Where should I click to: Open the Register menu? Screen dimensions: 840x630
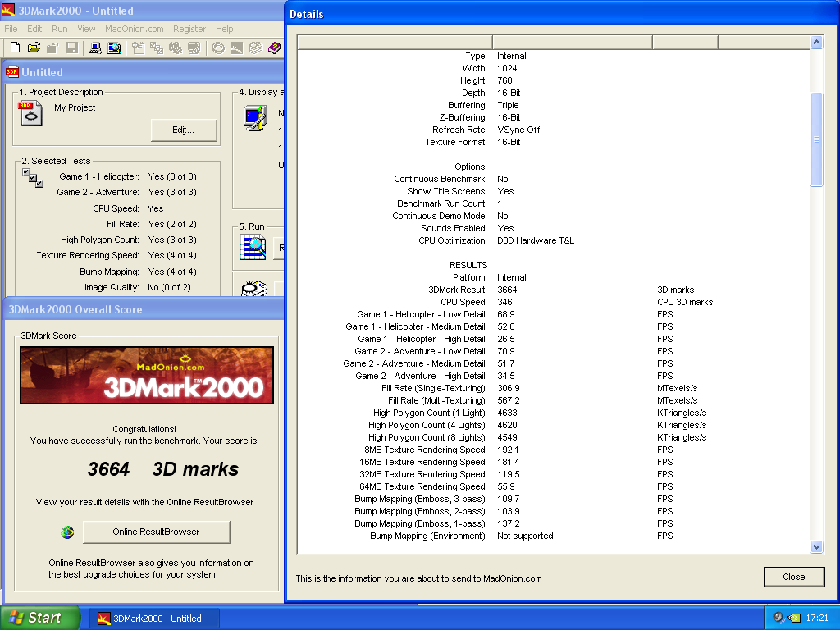tap(189, 29)
